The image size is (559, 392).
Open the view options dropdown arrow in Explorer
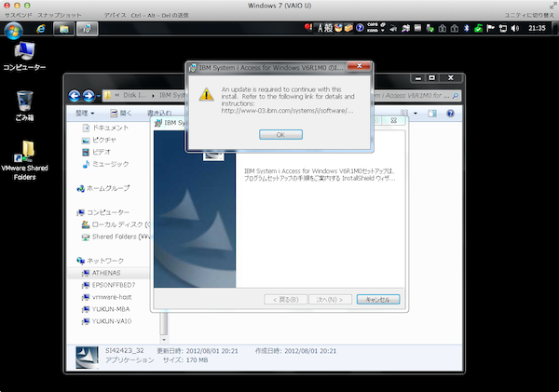[416, 114]
